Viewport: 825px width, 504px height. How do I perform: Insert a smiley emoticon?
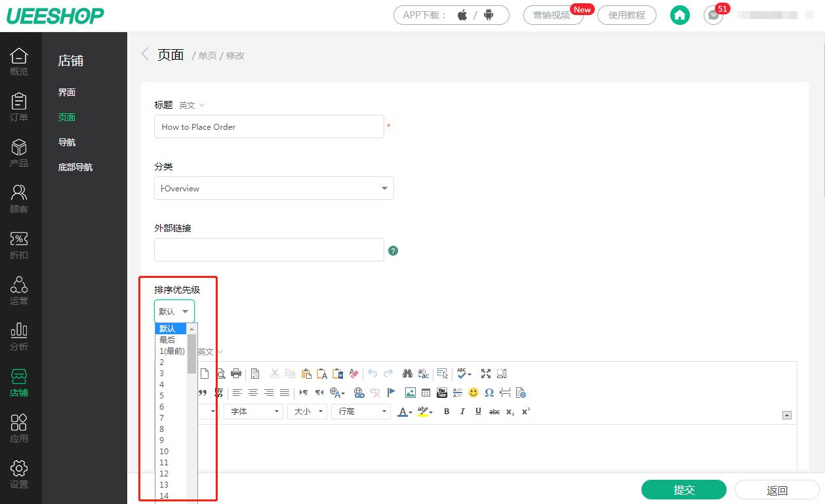(473, 393)
